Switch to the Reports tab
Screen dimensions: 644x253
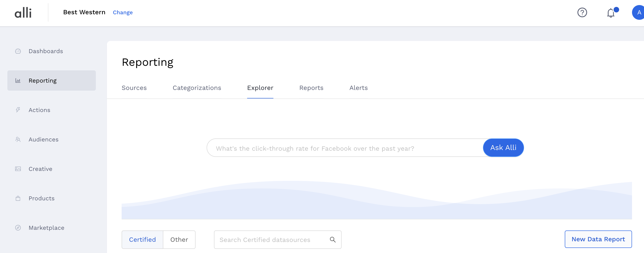pos(311,88)
